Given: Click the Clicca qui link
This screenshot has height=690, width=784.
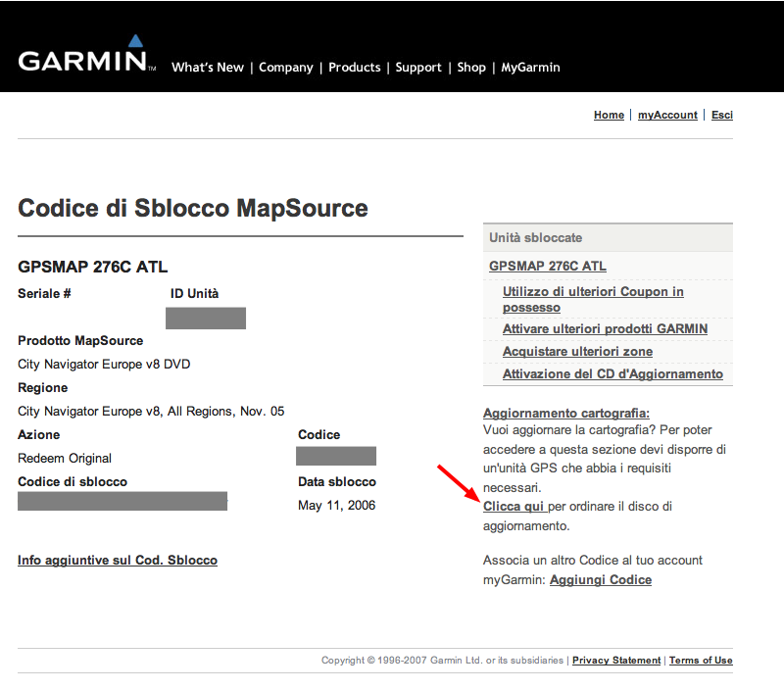Looking at the screenshot, I should (x=514, y=507).
